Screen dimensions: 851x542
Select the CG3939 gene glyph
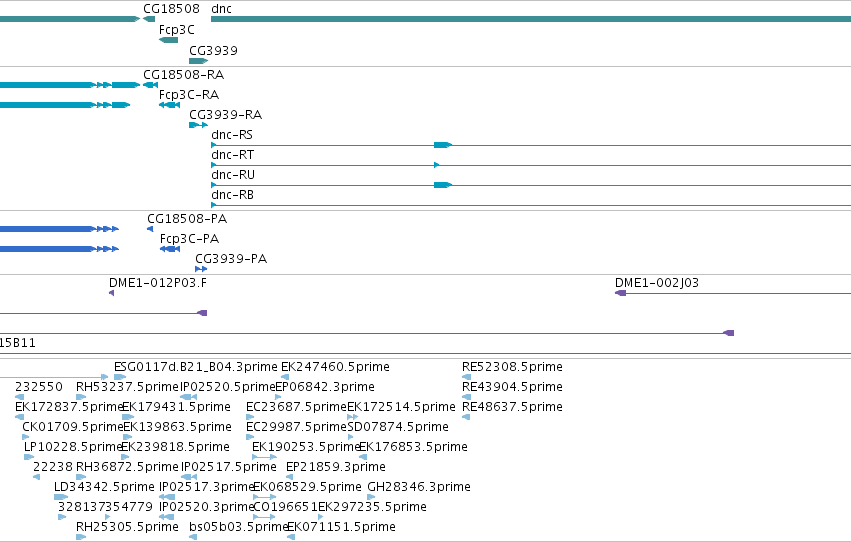(199, 61)
